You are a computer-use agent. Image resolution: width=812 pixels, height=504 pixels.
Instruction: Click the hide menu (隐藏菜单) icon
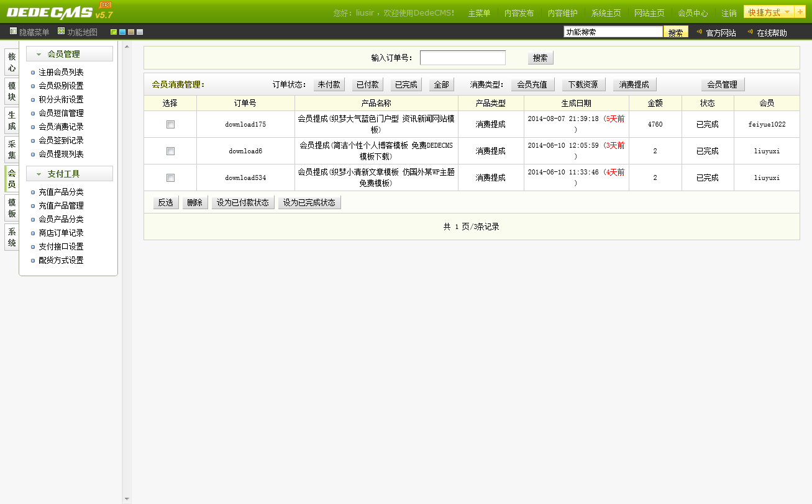14,31
